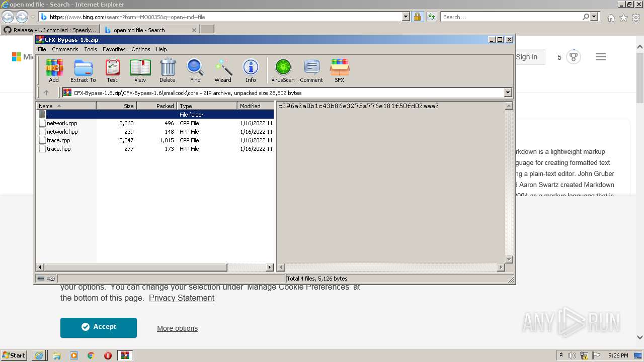
Task: Create an SFX self-extracting archive
Action: (x=340, y=71)
